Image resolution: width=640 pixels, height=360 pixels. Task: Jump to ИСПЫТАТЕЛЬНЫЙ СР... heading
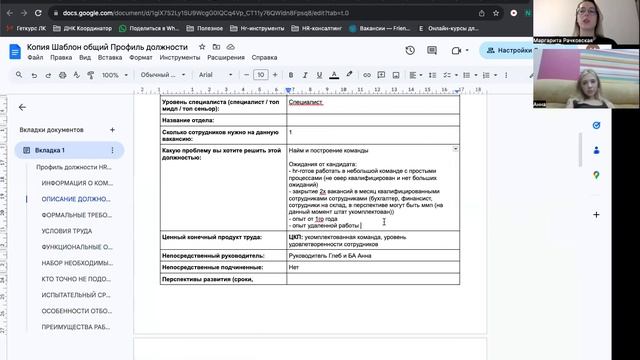click(76, 295)
